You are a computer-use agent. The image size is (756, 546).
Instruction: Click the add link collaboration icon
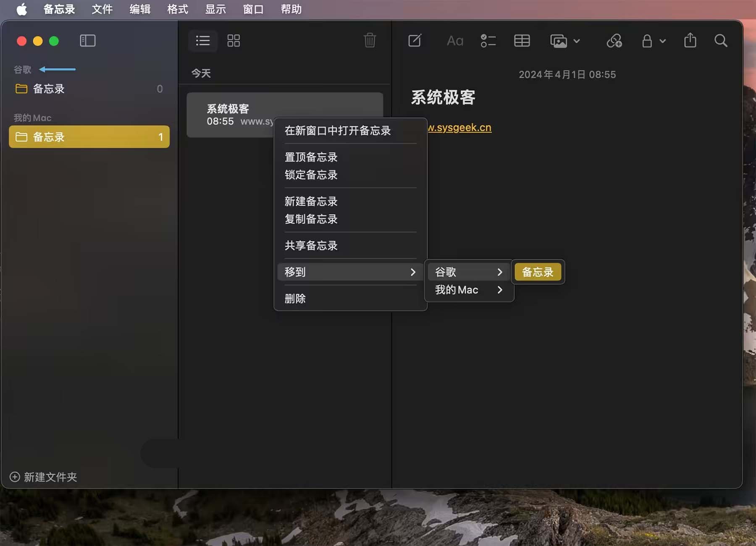coord(614,41)
